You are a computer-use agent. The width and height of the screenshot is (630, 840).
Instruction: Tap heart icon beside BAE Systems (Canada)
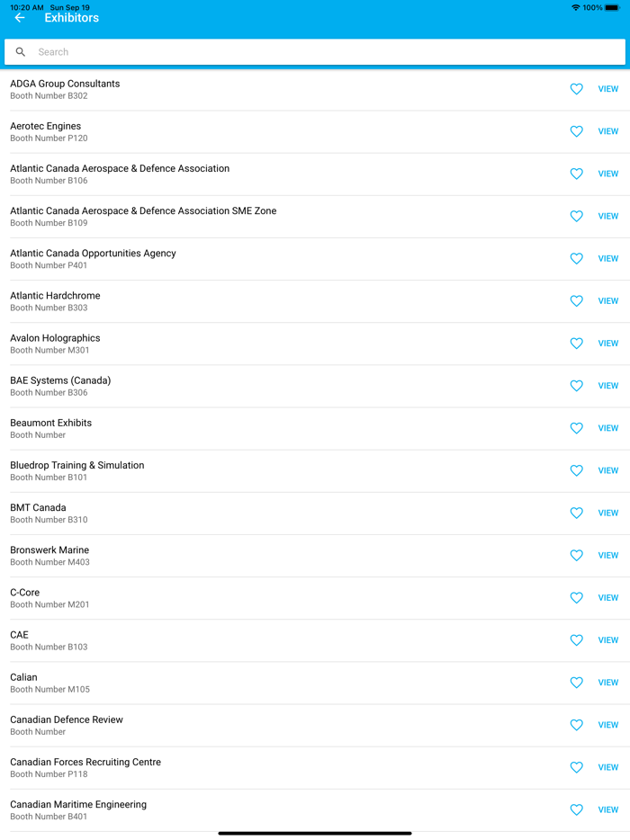click(x=577, y=386)
